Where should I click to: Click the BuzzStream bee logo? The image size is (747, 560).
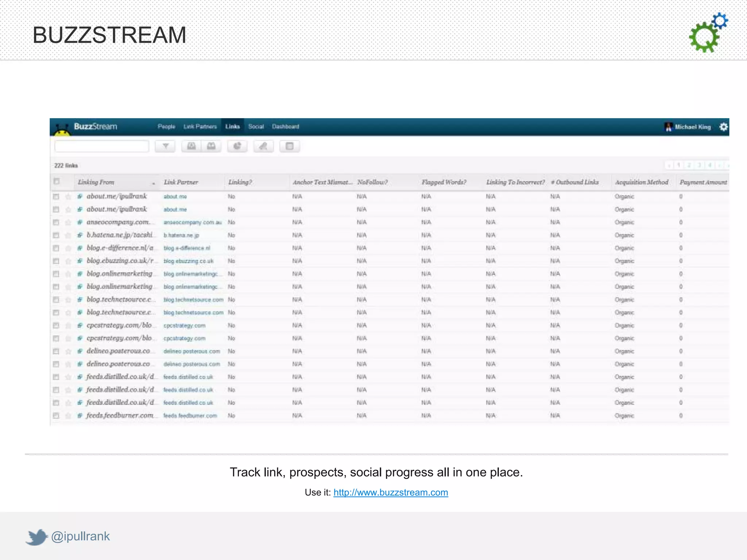coord(62,129)
